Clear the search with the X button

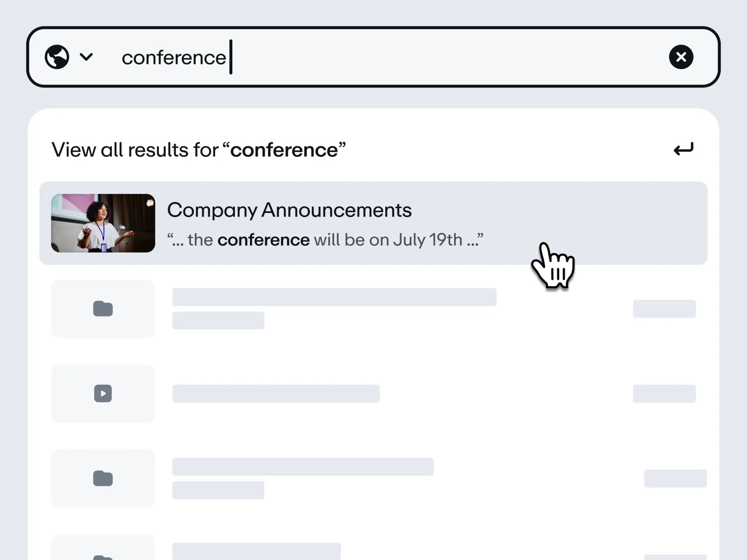681,57
